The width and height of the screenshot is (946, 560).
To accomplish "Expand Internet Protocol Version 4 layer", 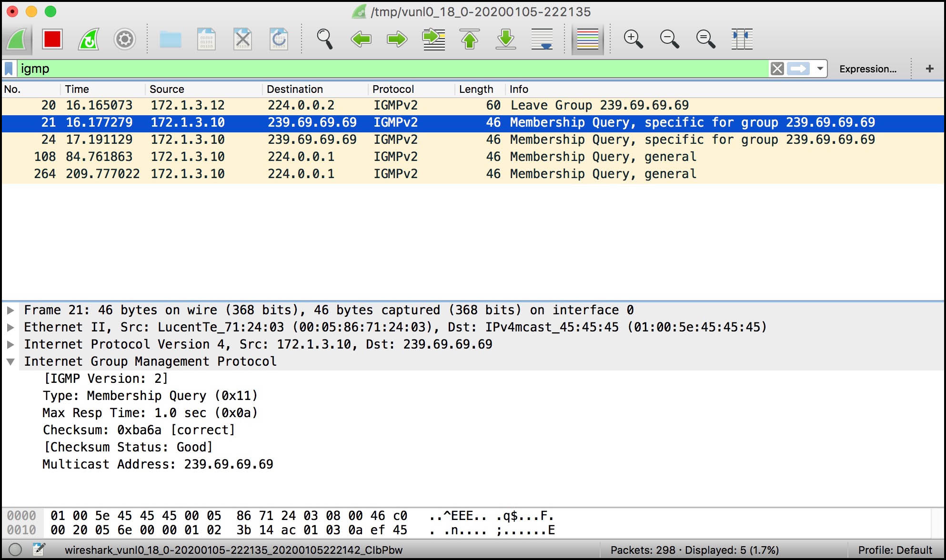I will pyautogui.click(x=10, y=345).
